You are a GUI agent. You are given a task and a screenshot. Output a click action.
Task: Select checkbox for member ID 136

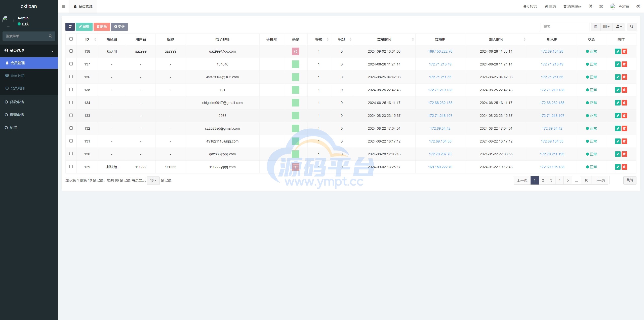[x=71, y=77]
